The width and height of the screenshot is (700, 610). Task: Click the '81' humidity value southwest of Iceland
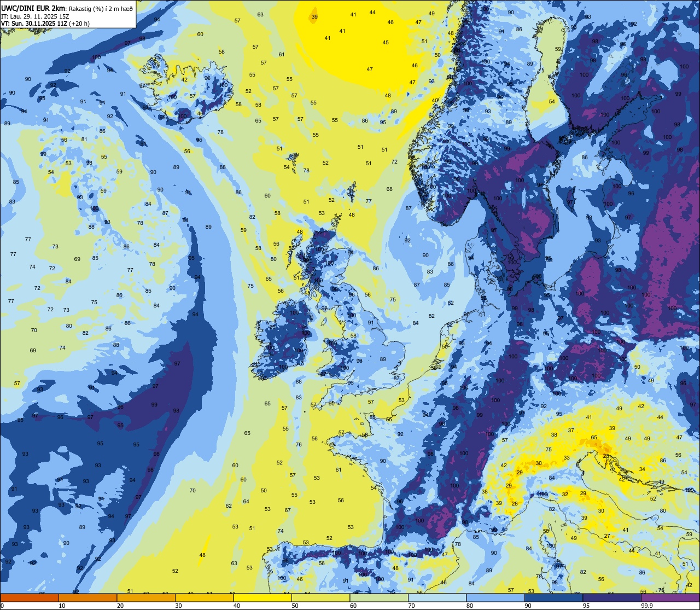click(84, 139)
